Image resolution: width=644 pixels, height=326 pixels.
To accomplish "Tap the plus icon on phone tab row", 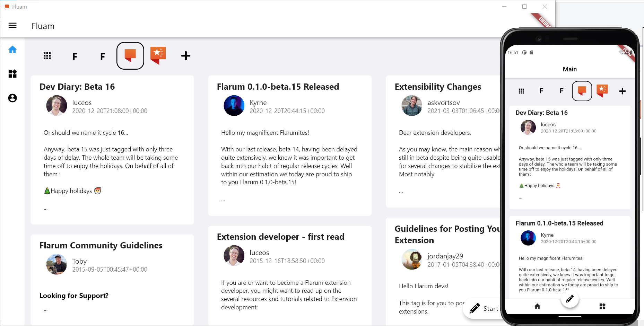I will [623, 91].
